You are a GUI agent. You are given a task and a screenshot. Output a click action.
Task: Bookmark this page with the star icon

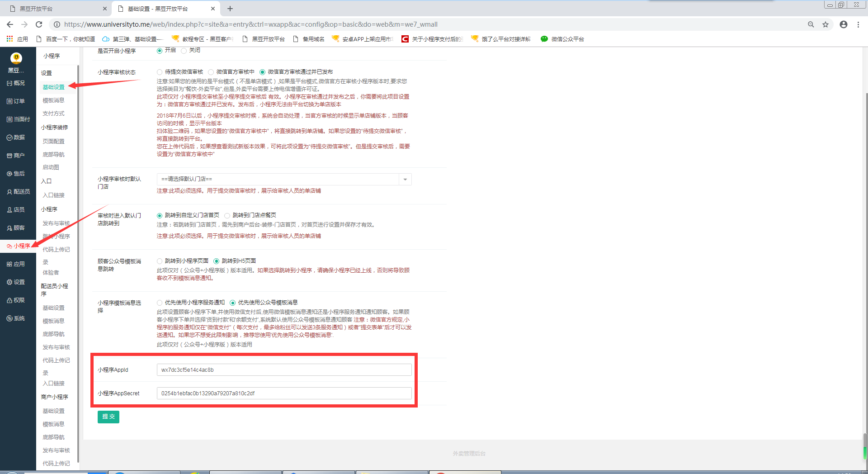point(826,24)
